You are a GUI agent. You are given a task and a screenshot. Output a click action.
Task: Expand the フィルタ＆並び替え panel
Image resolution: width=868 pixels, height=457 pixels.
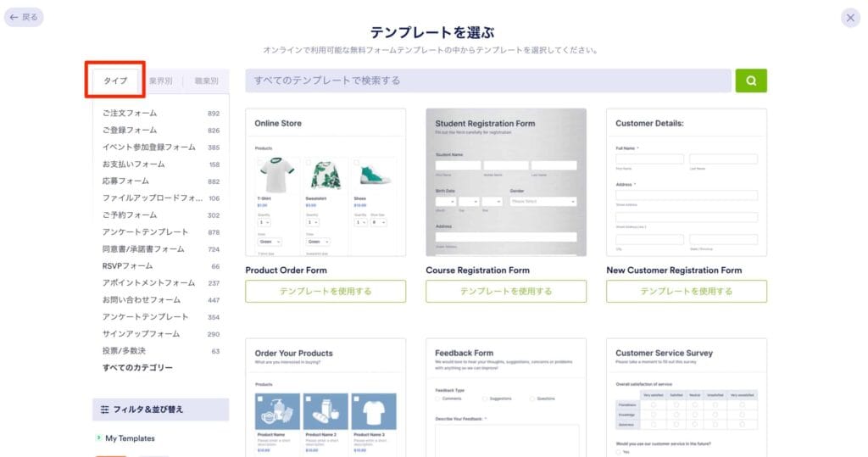coord(160,410)
